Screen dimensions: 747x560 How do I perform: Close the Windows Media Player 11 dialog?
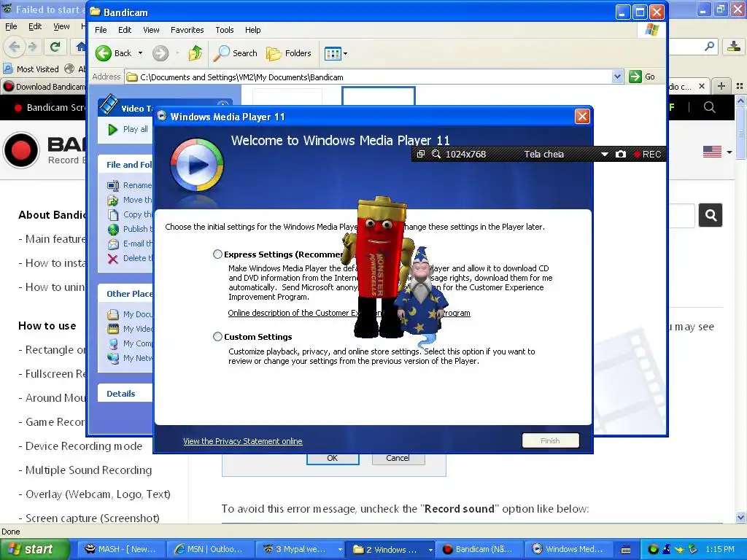point(582,117)
